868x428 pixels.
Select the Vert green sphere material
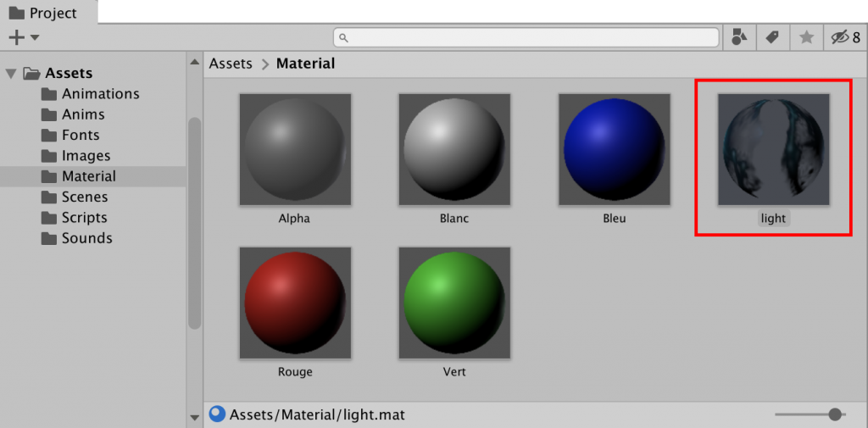[x=454, y=303]
